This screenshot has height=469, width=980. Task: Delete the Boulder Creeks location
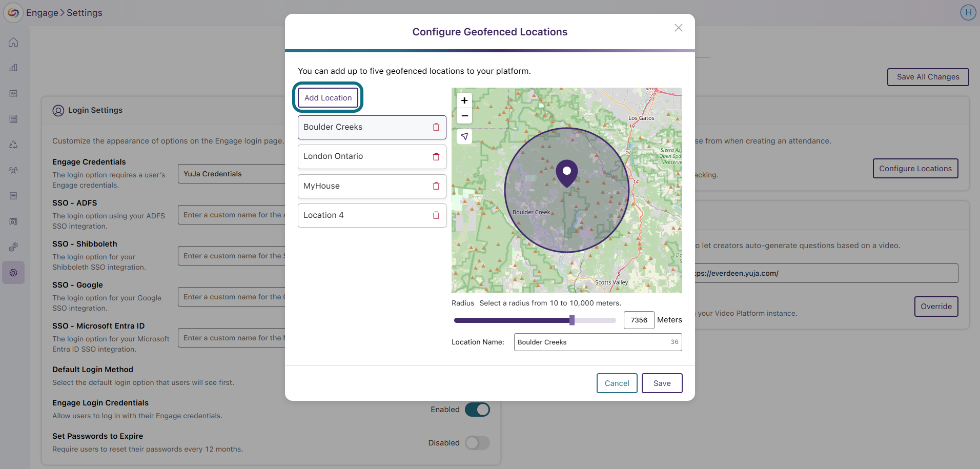(x=436, y=127)
